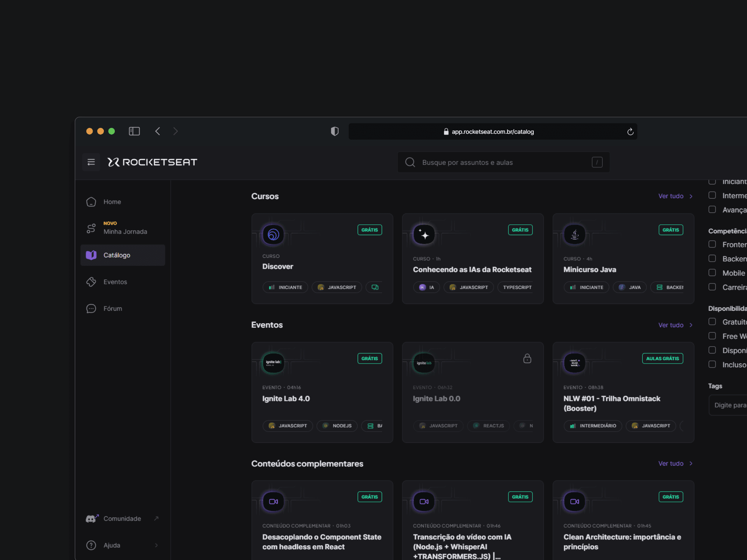Viewport: 747px width, 560px height.
Task: Click the Rocketseat logo
Action: pyautogui.click(x=153, y=162)
